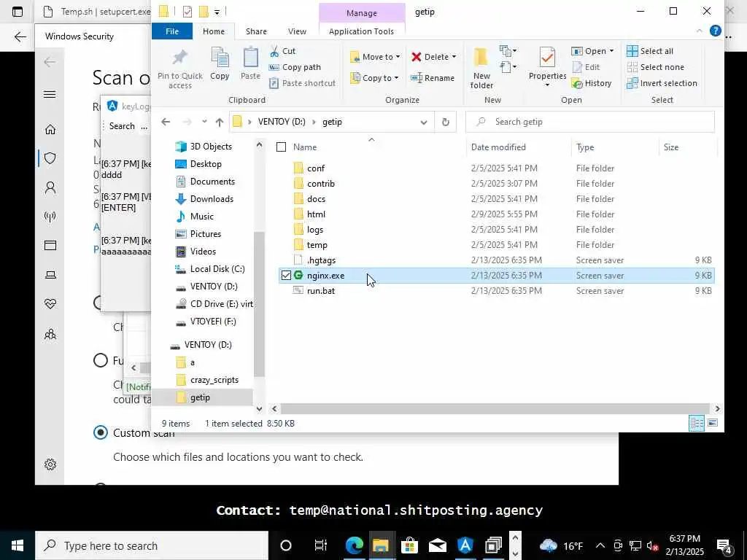Open the Quick Access Toolbar customize dropdown
Viewport: 747px width, 560px height.
(x=217, y=12)
